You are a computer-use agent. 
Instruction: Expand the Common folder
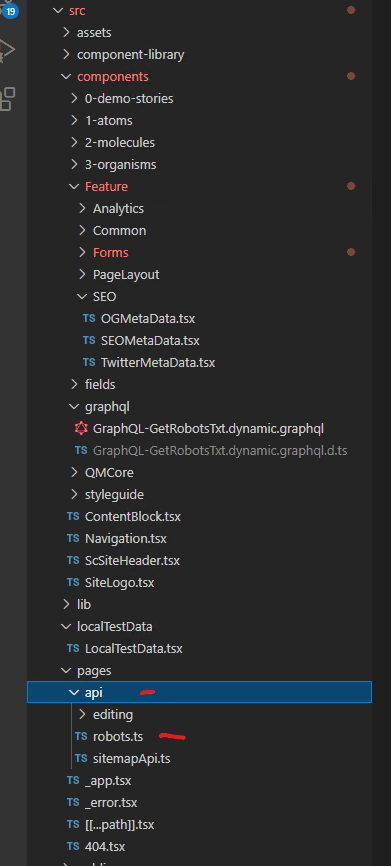pos(82,231)
